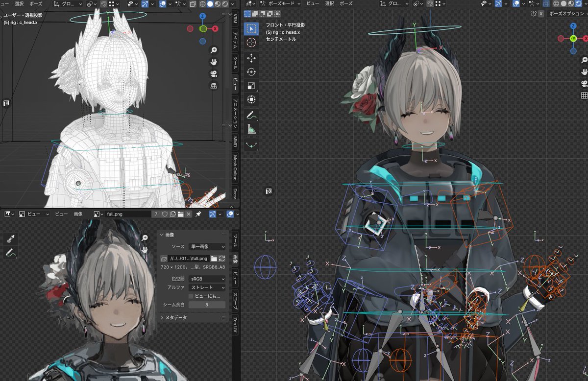This screenshot has width=588, height=381.
Task: Click the zoom icon in the right viewport
Action: pyautogui.click(x=584, y=59)
